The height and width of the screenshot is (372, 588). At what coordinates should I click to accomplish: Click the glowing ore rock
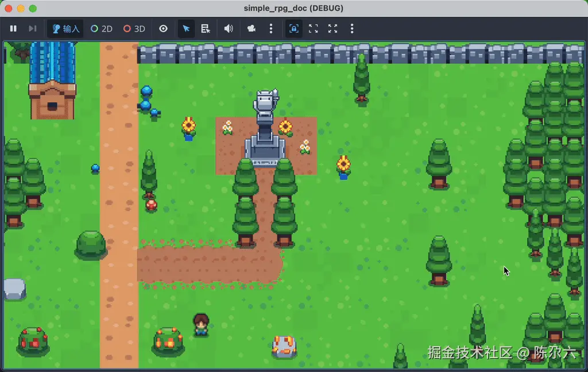point(284,347)
